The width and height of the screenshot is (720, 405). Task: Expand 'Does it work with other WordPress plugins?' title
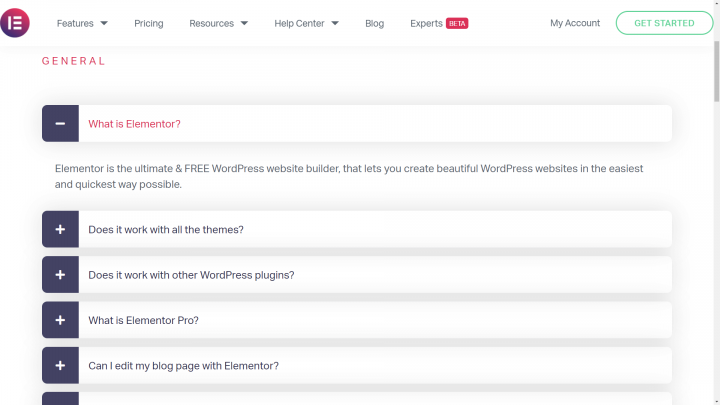coord(191,275)
